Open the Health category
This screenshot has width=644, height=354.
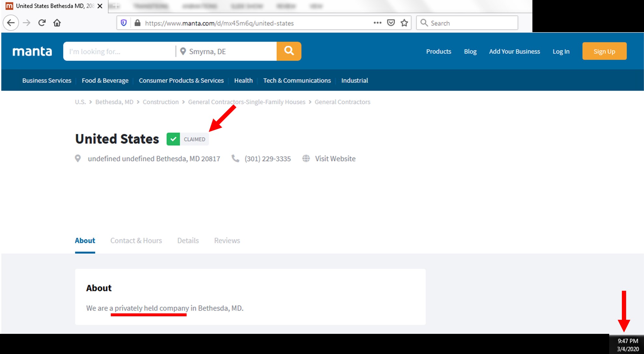point(243,80)
